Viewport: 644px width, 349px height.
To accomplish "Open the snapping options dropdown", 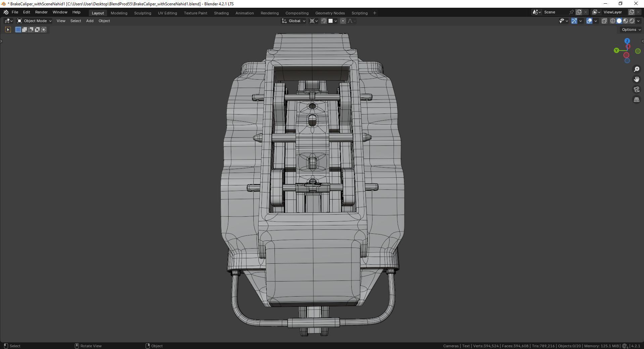I will pos(333,21).
